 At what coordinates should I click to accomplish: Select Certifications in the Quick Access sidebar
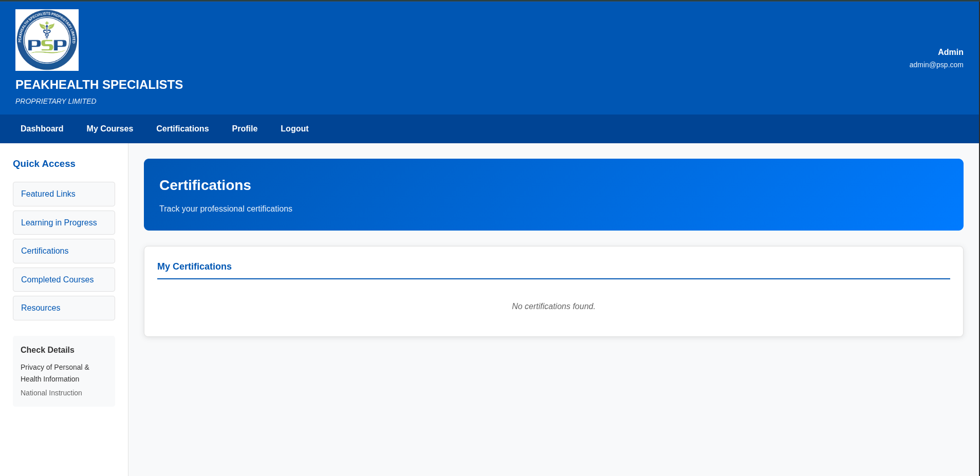pyautogui.click(x=64, y=251)
